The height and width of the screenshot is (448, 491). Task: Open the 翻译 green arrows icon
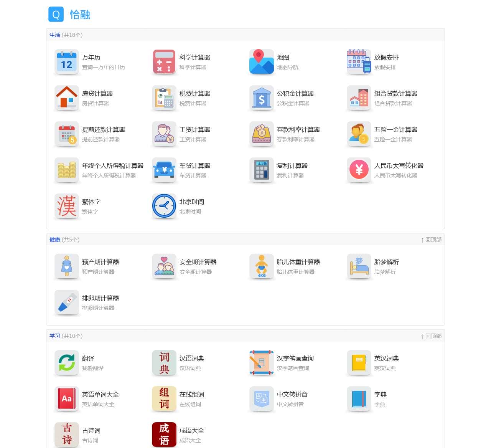(67, 362)
